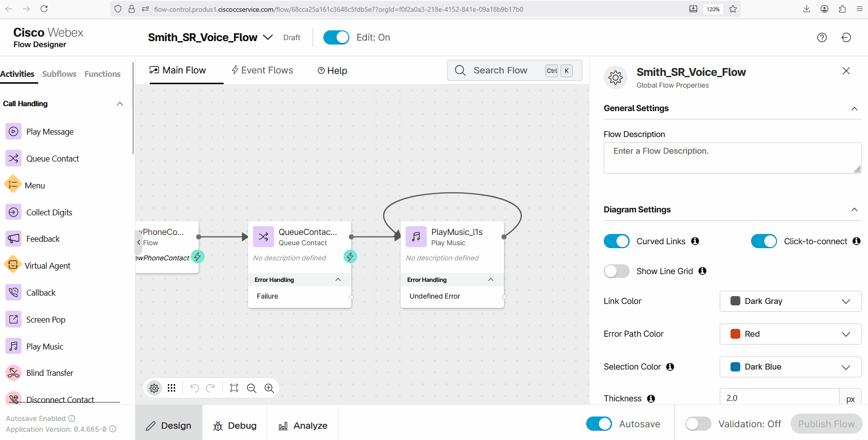Click the Debug button
Screen dimensions: 868x440
(235, 426)
